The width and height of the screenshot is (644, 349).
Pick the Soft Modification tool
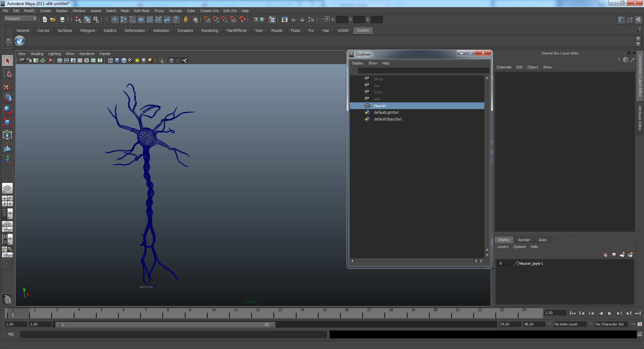(7, 147)
